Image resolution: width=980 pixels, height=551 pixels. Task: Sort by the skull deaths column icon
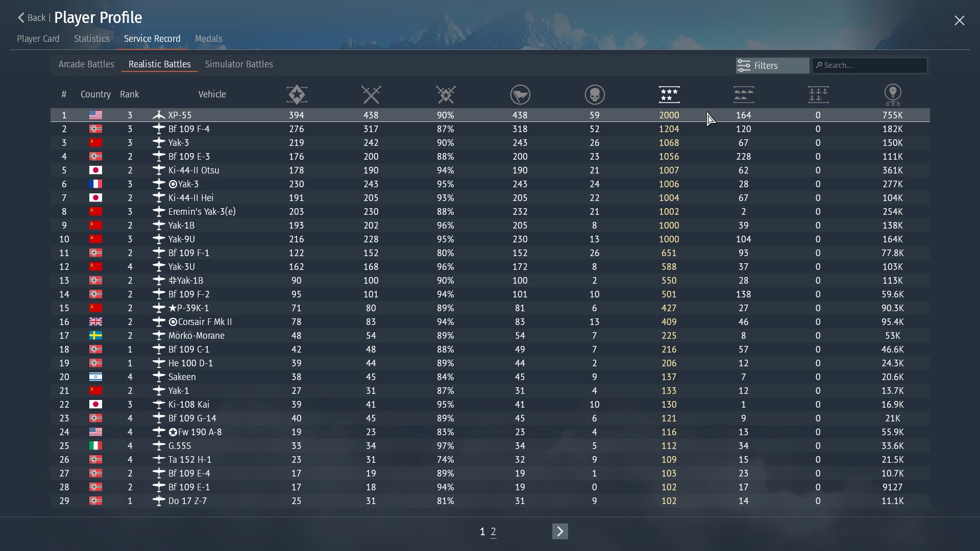pyautogui.click(x=595, y=94)
